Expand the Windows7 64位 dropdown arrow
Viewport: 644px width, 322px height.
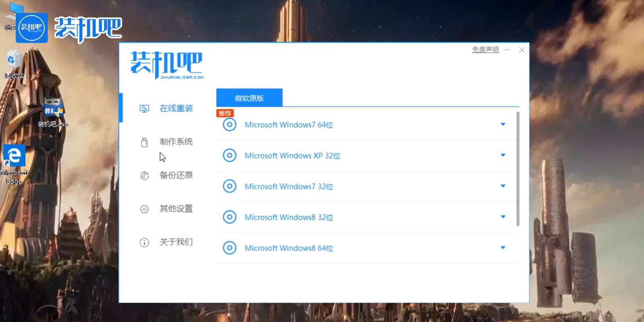click(503, 124)
